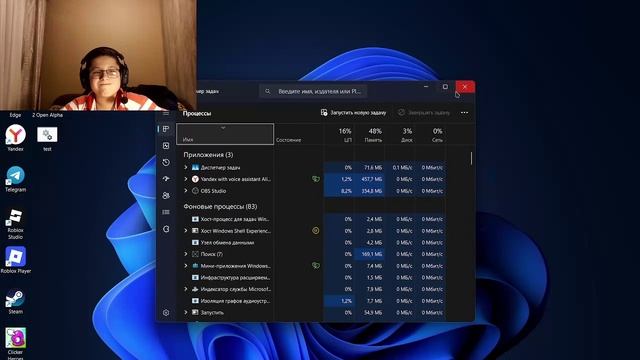Close the Task Manager window
The height and width of the screenshot is (360, 640).
(x=465, y=87)
